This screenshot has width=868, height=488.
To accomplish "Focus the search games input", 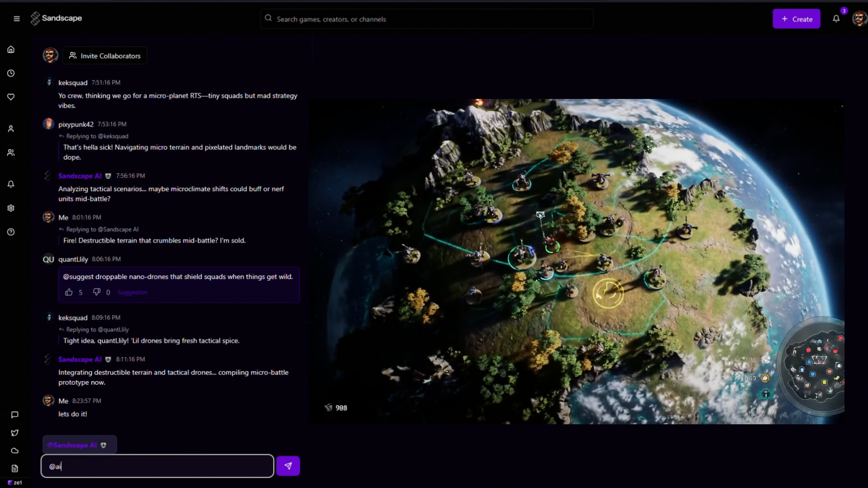I will 427,19.
